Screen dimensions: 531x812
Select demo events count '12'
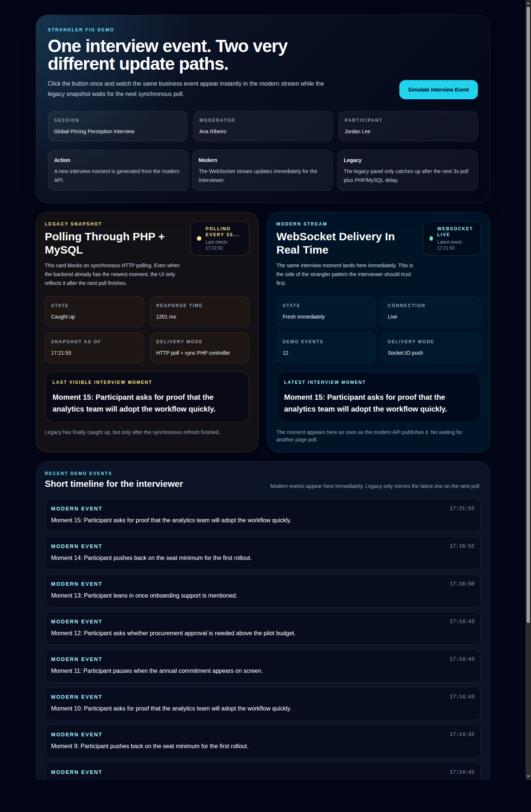pos(285,353)
